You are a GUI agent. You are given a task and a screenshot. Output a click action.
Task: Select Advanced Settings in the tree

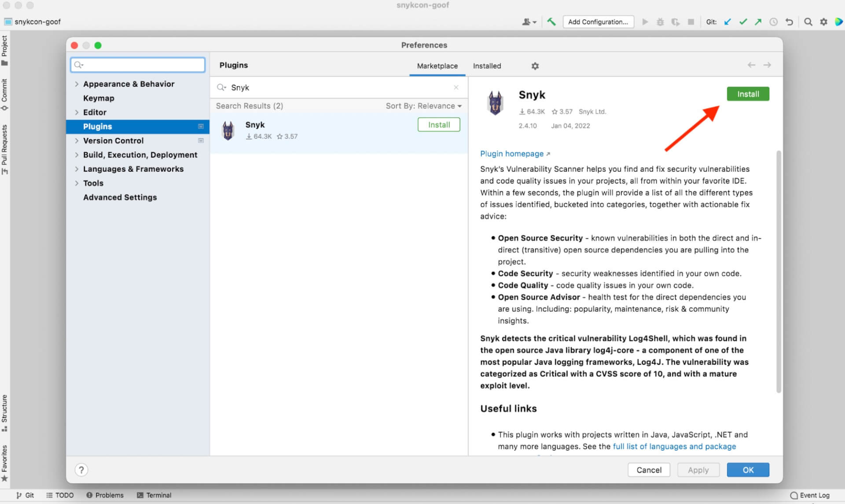[x=120, y=197]
